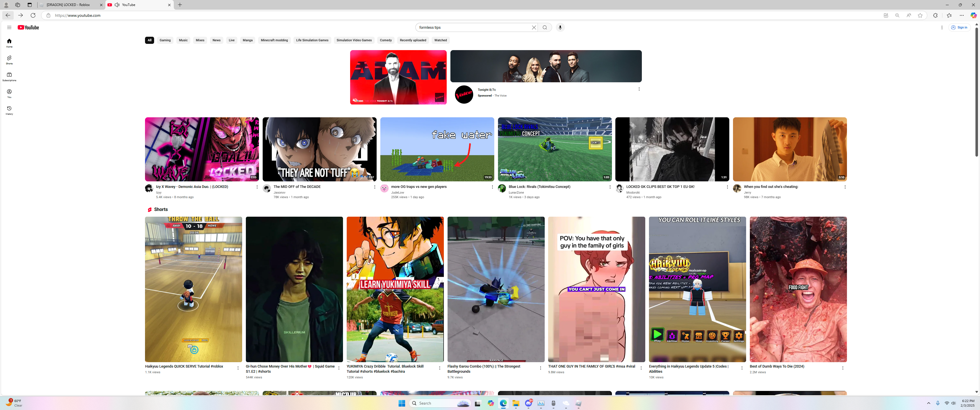Go back with the browser back arrow

point(8,15)
